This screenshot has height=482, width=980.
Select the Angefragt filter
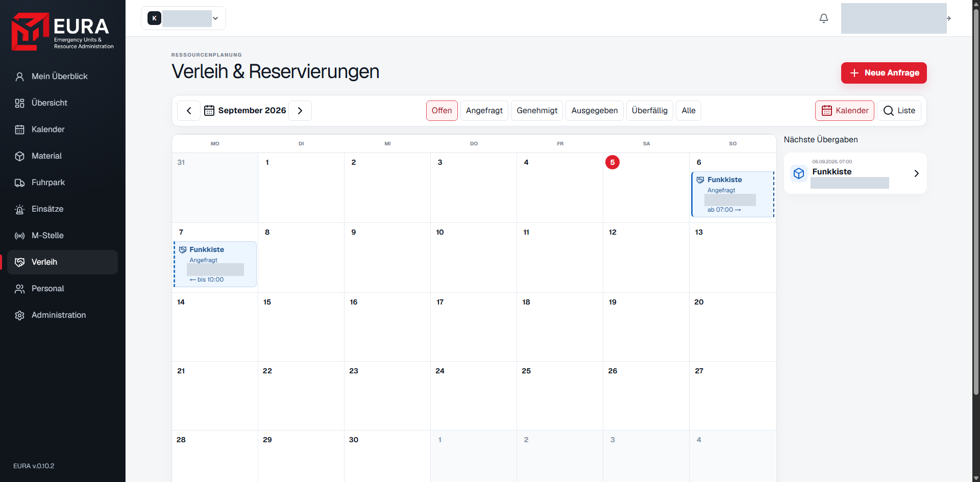coord(484,111)
